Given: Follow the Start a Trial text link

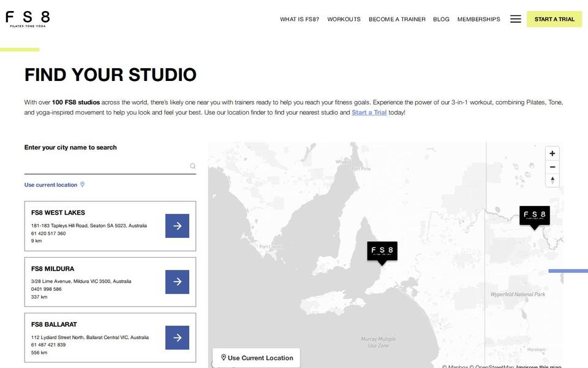Looking at the screenshot, I should [x=369, y=112].
